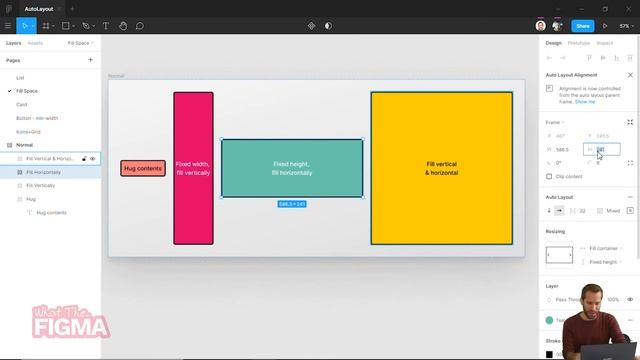
Task: Click the unlock icon on Fill Vertical & Horizontal layer
Action: coord(84,159)
